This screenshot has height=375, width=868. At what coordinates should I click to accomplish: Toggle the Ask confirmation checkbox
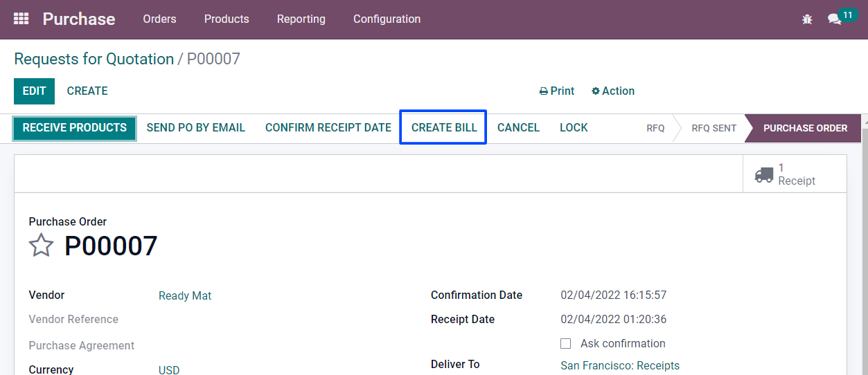click(566, 343)
